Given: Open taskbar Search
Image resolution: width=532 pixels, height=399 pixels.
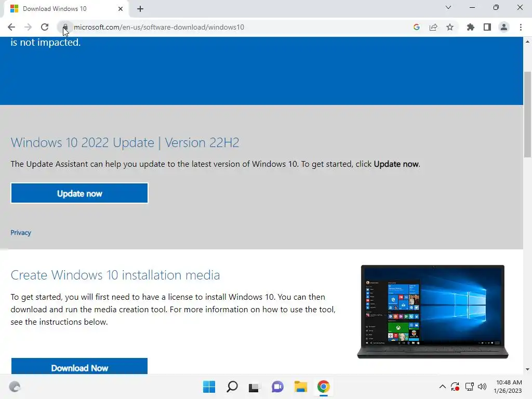Looking at the screenshot, I should [232, 387].
